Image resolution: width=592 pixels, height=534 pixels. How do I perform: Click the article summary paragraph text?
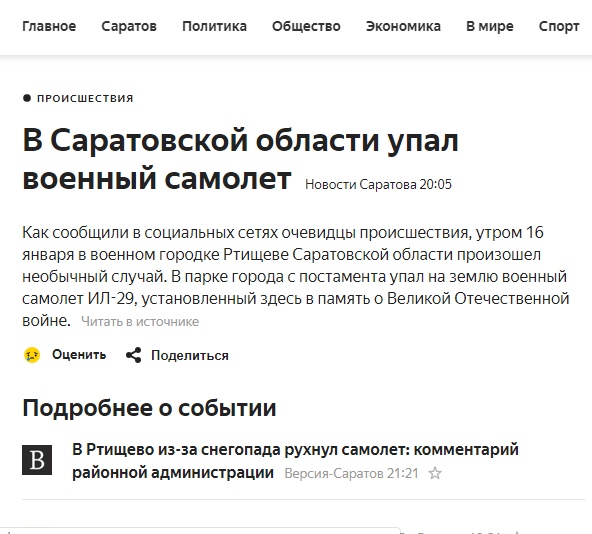296,276
